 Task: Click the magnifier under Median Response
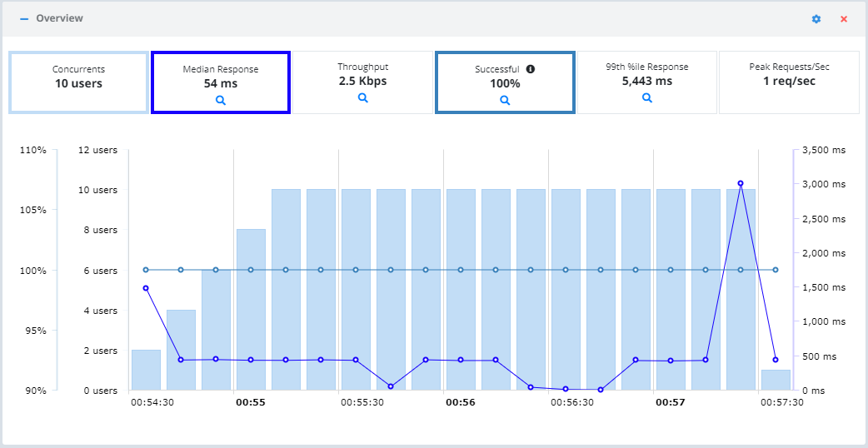coord(220,100)
